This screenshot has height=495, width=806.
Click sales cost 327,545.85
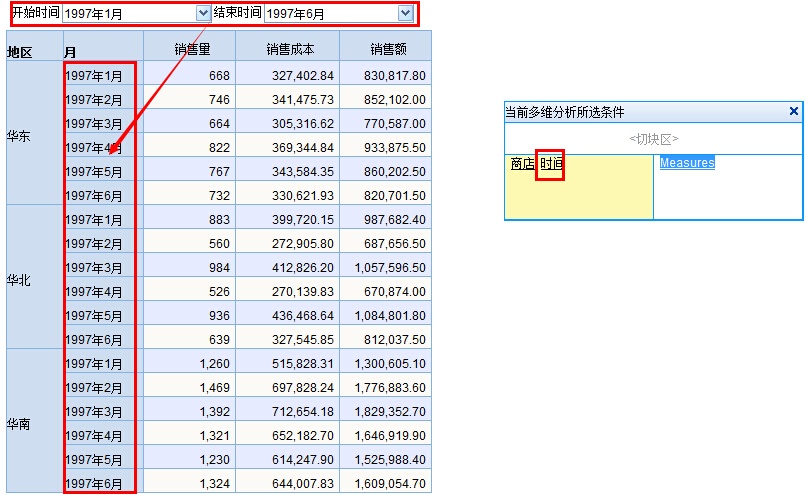pyautogui.click(x=303, y=340)
